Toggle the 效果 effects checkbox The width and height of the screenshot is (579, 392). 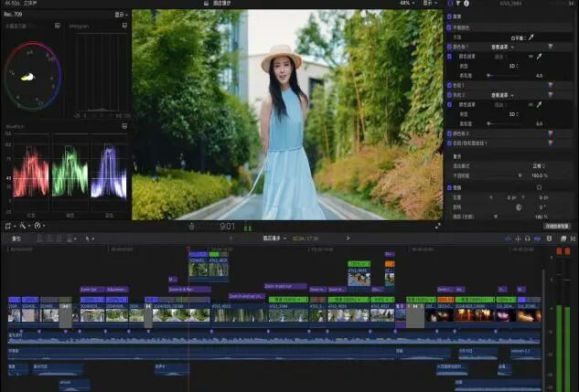click(449, 16)
